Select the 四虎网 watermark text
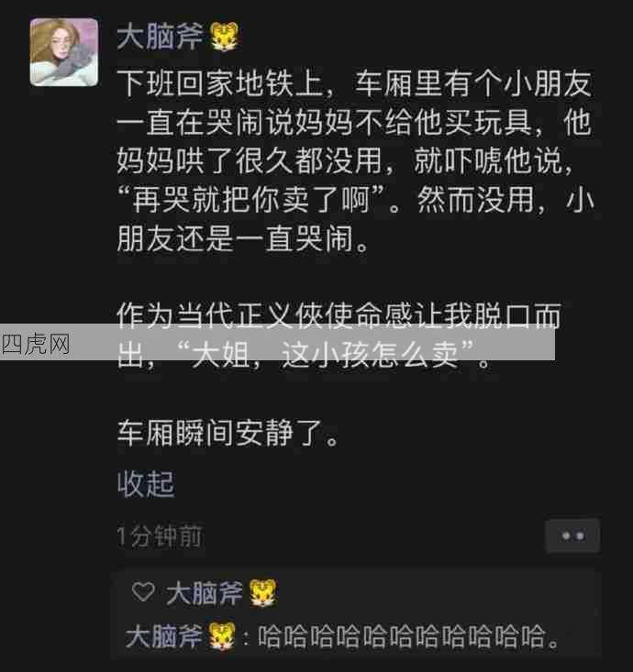 click(x=36, y=344)
